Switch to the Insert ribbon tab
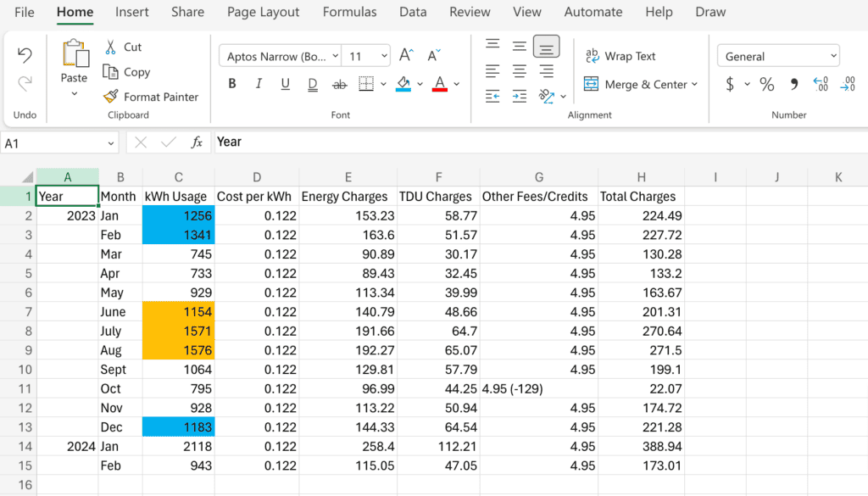The image size is (868, 496). tap(131, 12)
